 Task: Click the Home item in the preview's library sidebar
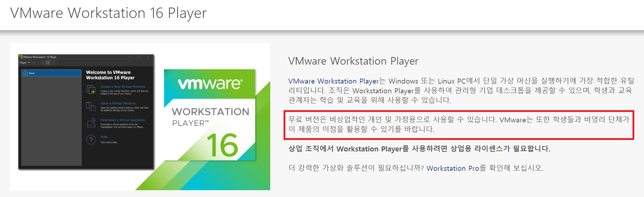(x=51, y=73)
